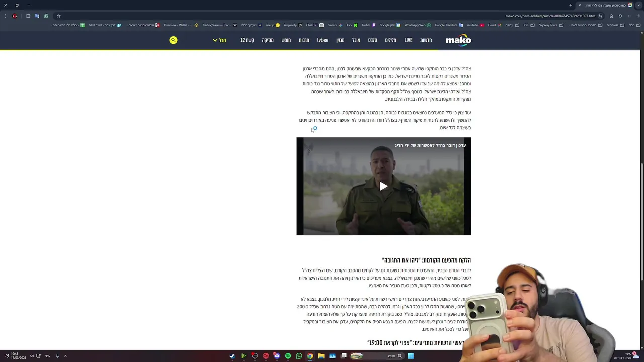Open the Google Translate bookmark

coord(449,25)
